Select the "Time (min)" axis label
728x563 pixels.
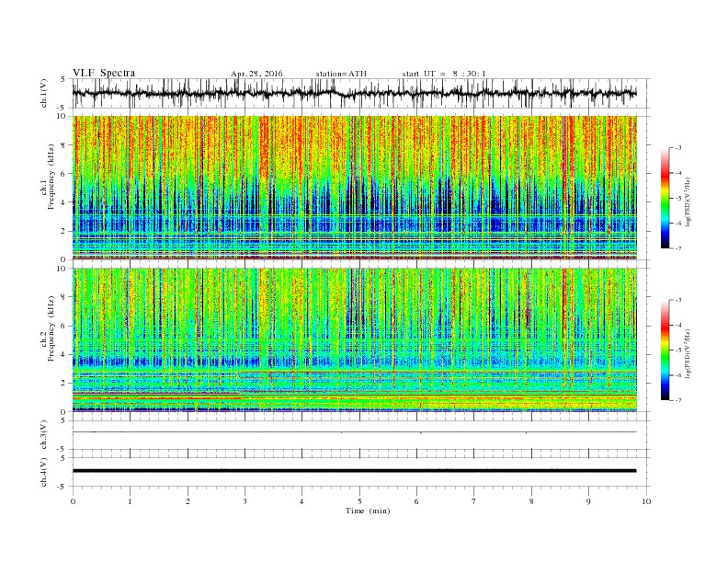coord(368,511)
